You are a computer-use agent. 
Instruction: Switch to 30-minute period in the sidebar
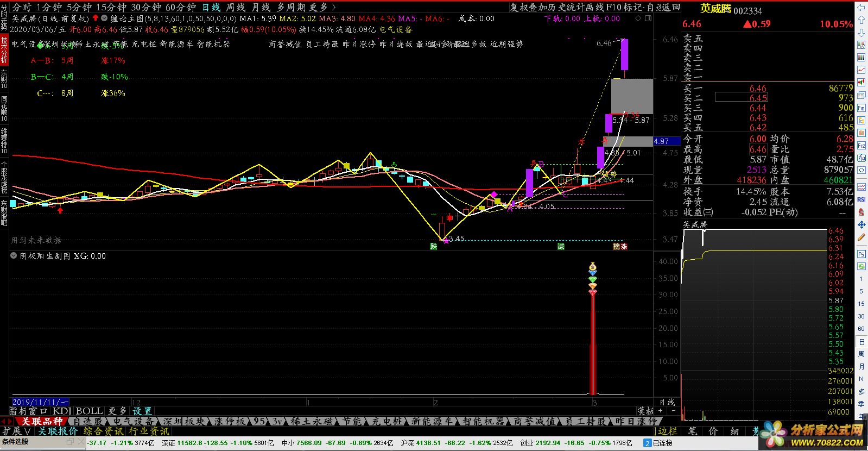[x=861, y=316]
